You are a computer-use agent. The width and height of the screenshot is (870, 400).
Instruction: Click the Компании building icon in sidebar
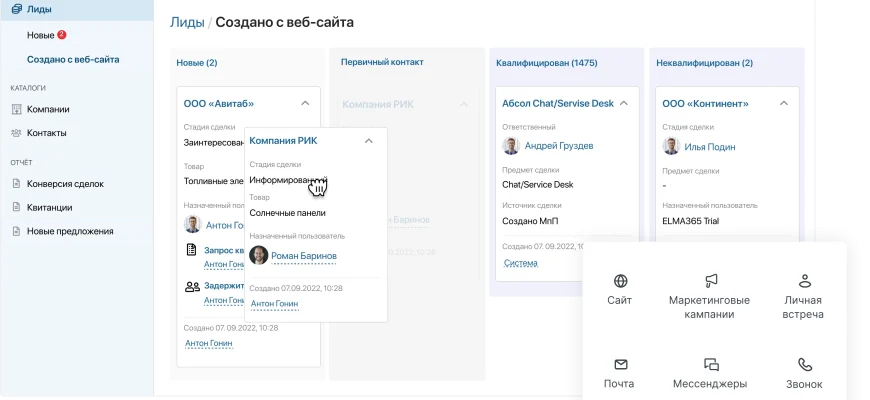click(16, 109)
